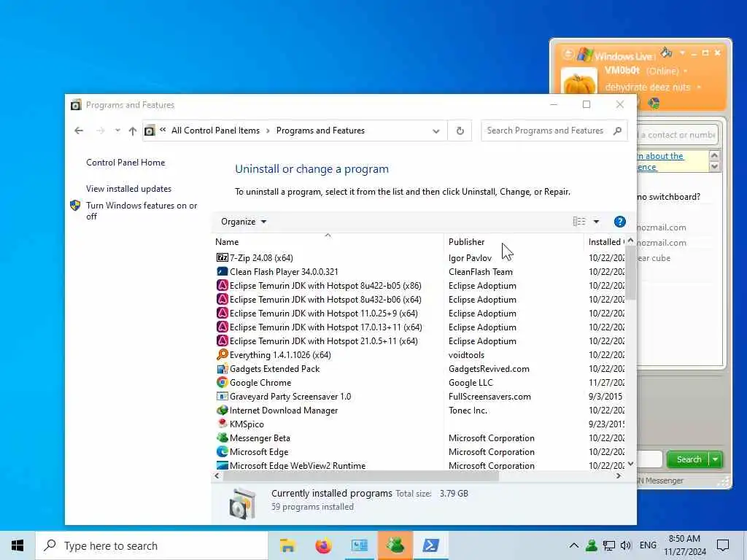Select the Gadgets Extended Pack icon
This screenshot has height=560, width=747.
[x=222, y=368]
